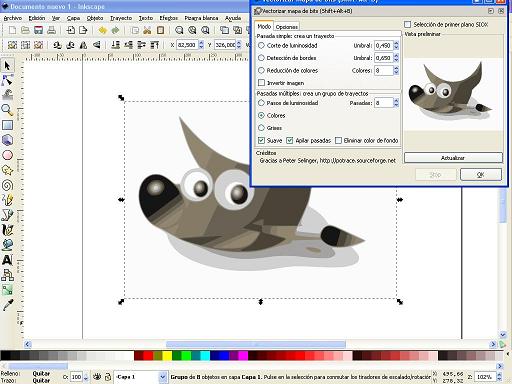Screen dimensions: 512x384
Task: Open the Capa 1 layer dropdown
Action: pos(162,377)
